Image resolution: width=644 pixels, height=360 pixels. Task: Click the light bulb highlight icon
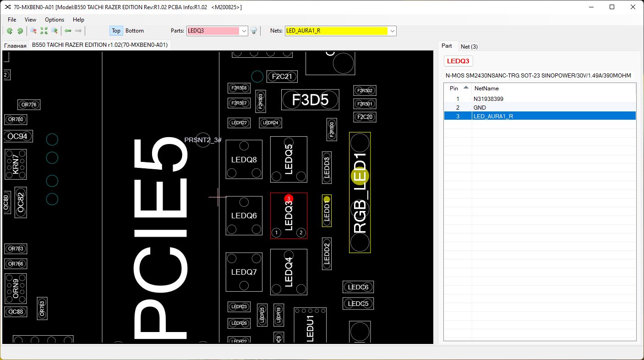tap(254, 31)
